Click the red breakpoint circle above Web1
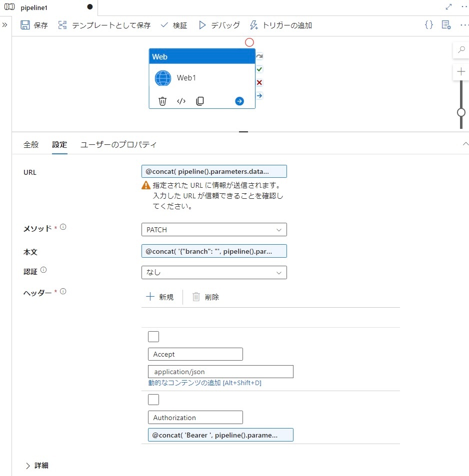The width and height of the screenshot is (469, 476). (x=249, y=42)
